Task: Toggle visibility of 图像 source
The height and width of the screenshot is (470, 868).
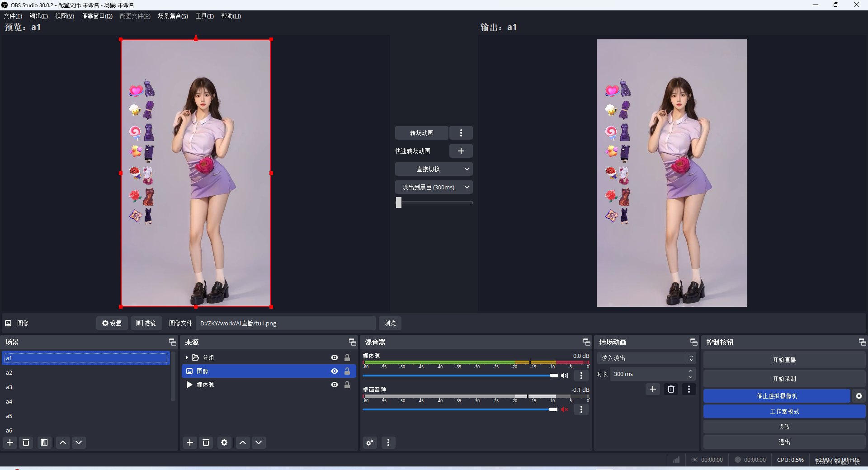Action: pos(335,371)
